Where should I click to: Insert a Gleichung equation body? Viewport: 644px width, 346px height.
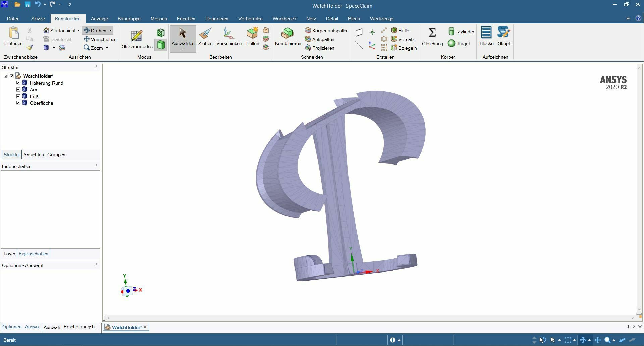pyautogui.click(x=432, y=37)
